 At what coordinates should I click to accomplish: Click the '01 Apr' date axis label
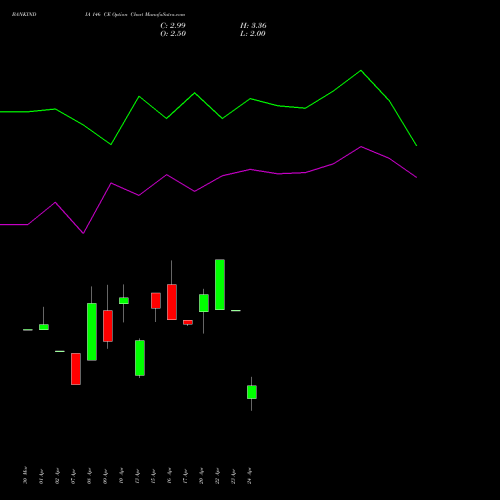coord(41,476)
